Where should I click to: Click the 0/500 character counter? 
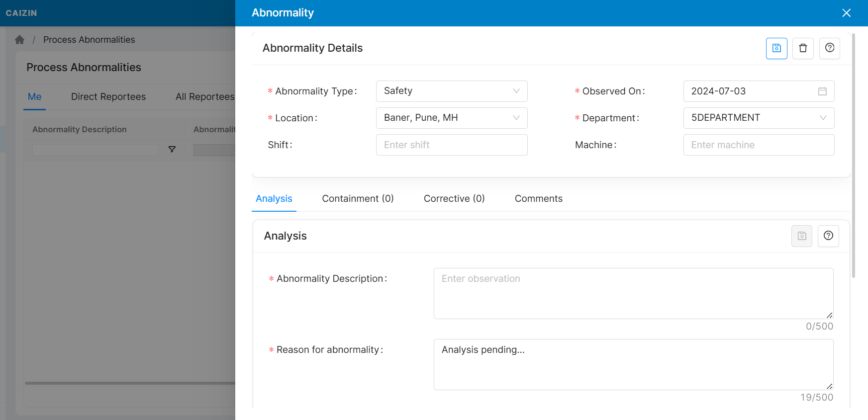(819, 327)
